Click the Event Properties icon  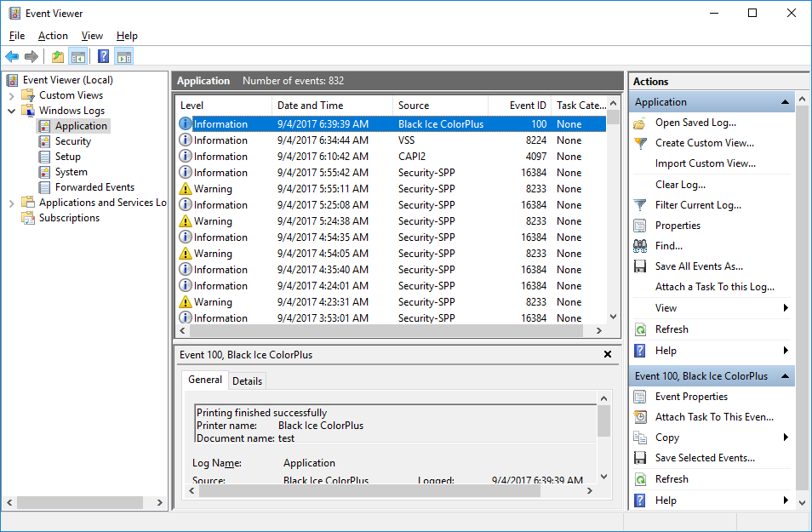pos(640,397)
